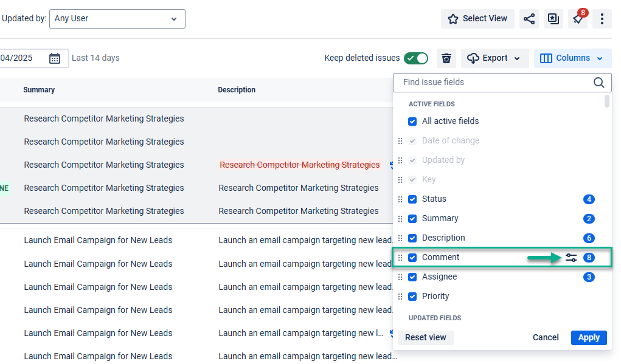Click the Apply button
The width and height of the screenshot is (621, 364).
(588, 338)
